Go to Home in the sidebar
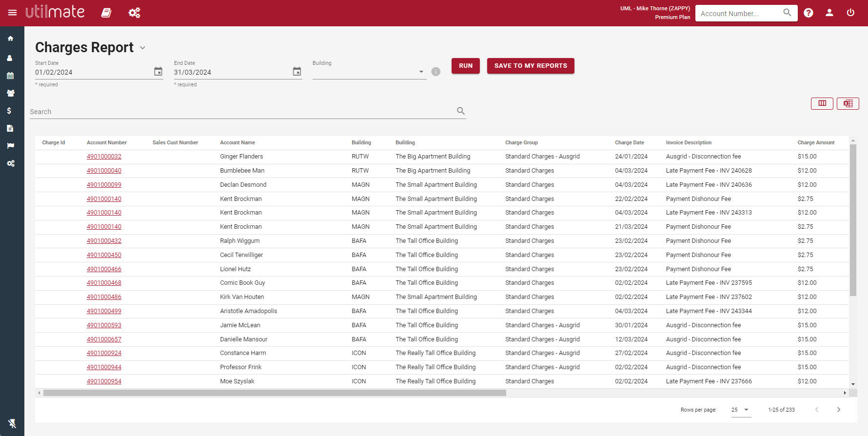The width and height of the screenshot is (868, 436). 10,39
